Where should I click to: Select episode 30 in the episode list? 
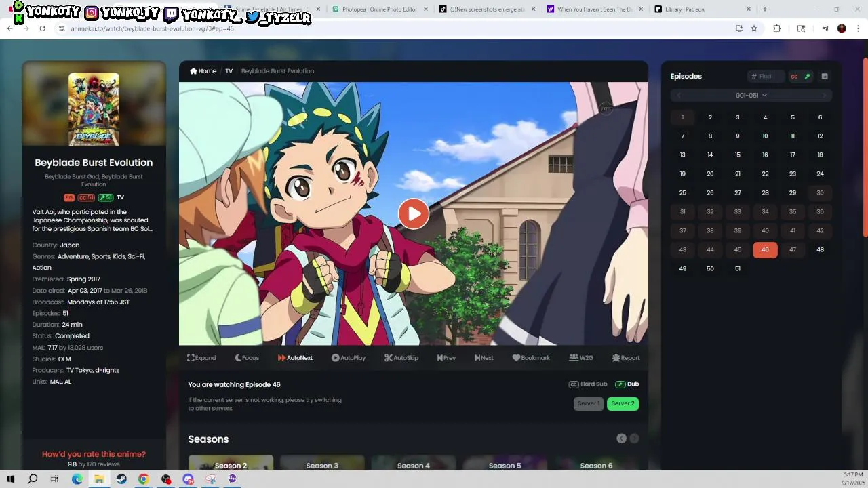point(820,193)
